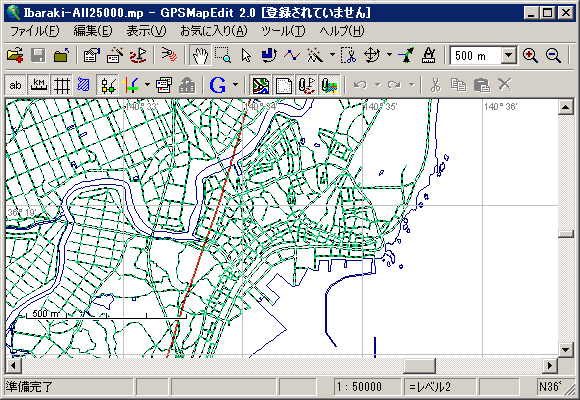Click the grayed-out building icon
The height and width of the screenshot is (400, 580).
pyautogui.click(x=187, y=85)
